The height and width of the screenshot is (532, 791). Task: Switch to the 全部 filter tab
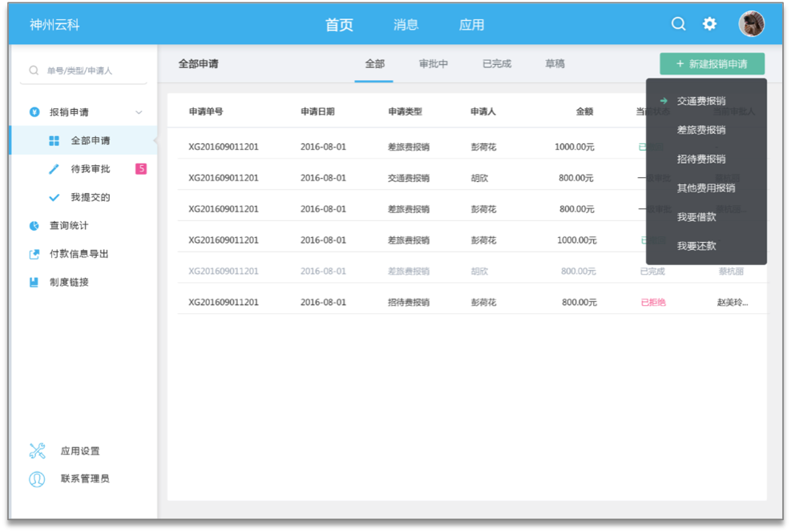point(375,64)
